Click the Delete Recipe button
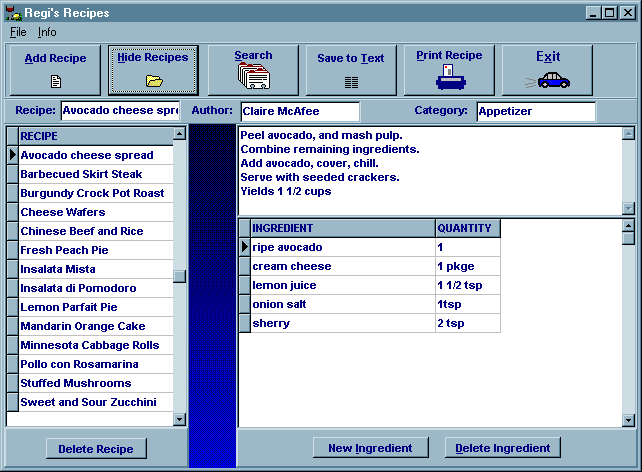Screen dimensions: 642x472 (96, 449)
